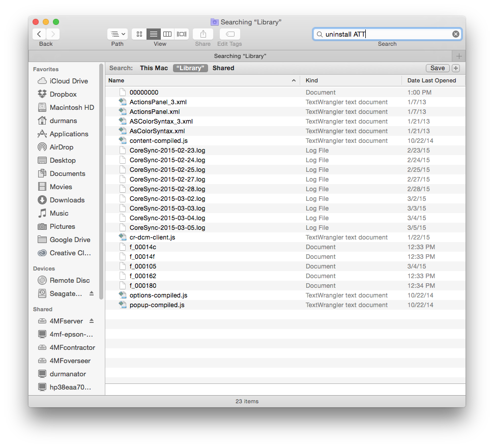Image resolution: width=494 pixels, height=448 pixels.
Task: Open iCloud Drive in the sidebar
Action: [x=63, y=81]
